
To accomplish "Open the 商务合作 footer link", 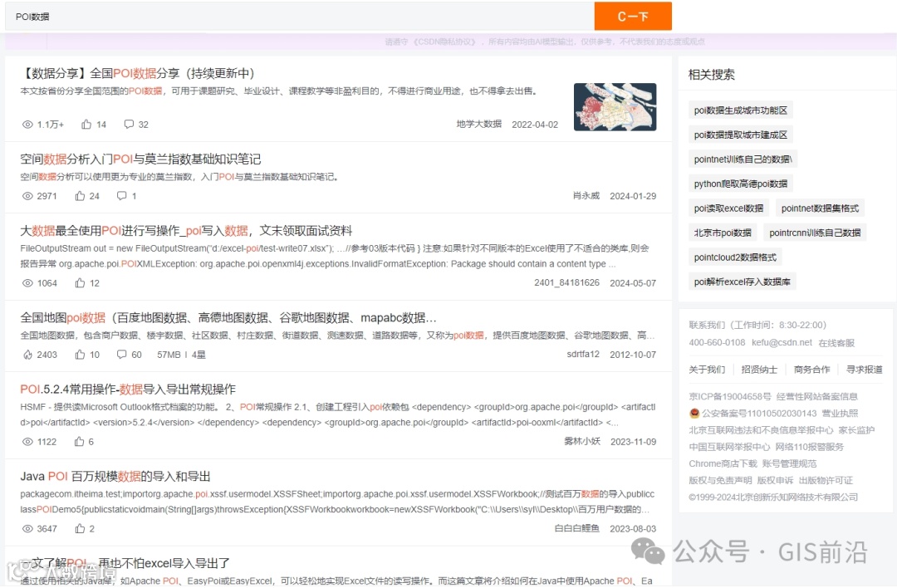I will [x=811, y=370].
